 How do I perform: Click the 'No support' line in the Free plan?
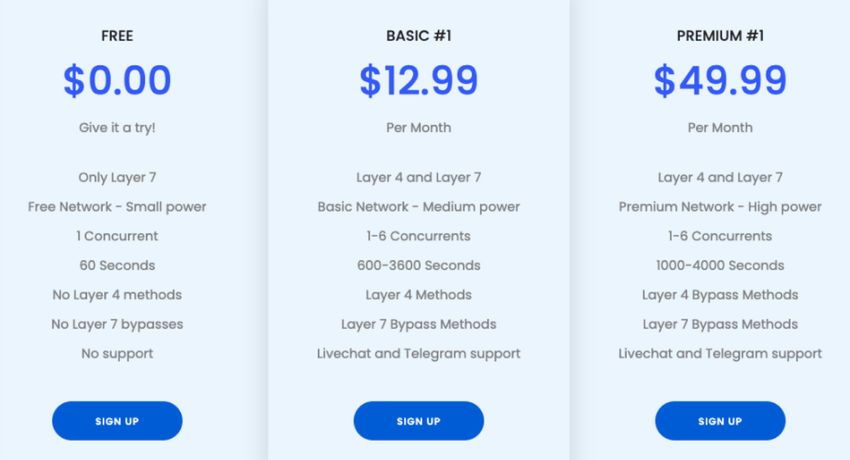point(117,354)
